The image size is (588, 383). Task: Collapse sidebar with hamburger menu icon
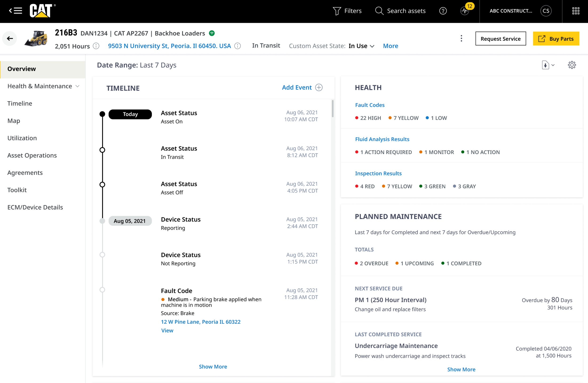pos(16,11)
